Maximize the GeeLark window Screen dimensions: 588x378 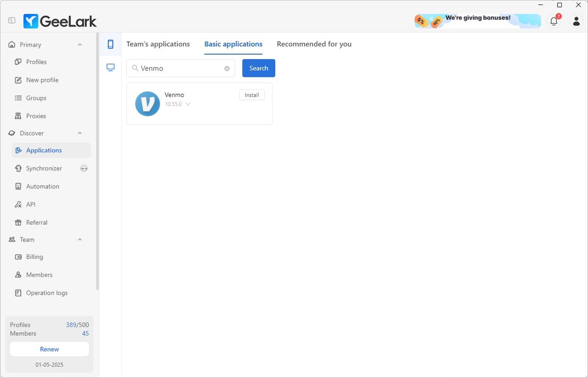(560, 5)
